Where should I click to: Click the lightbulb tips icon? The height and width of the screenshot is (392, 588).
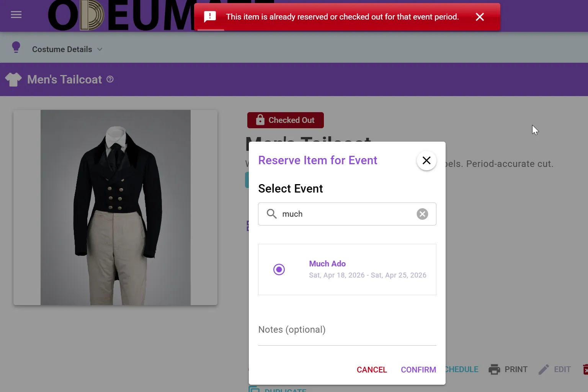point(16,47)
